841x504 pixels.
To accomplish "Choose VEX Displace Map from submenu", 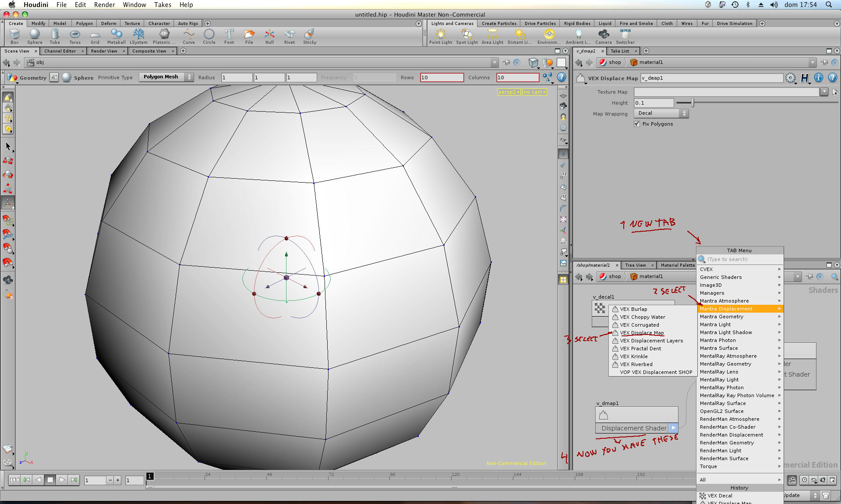I will 642,333.
